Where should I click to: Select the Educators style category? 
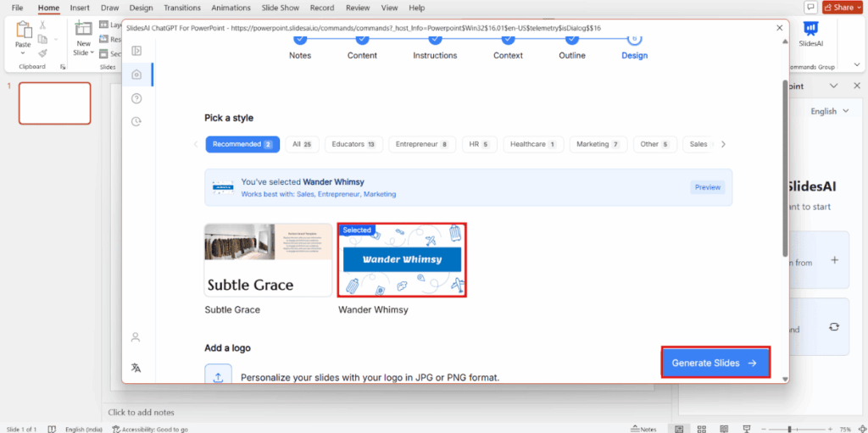point(353,144)
